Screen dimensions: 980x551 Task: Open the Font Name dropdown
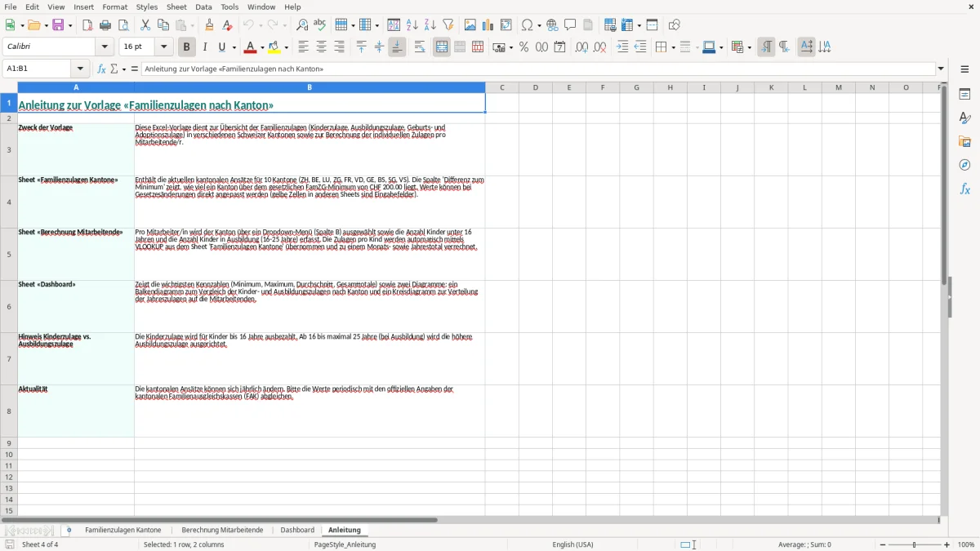[105, 47]
